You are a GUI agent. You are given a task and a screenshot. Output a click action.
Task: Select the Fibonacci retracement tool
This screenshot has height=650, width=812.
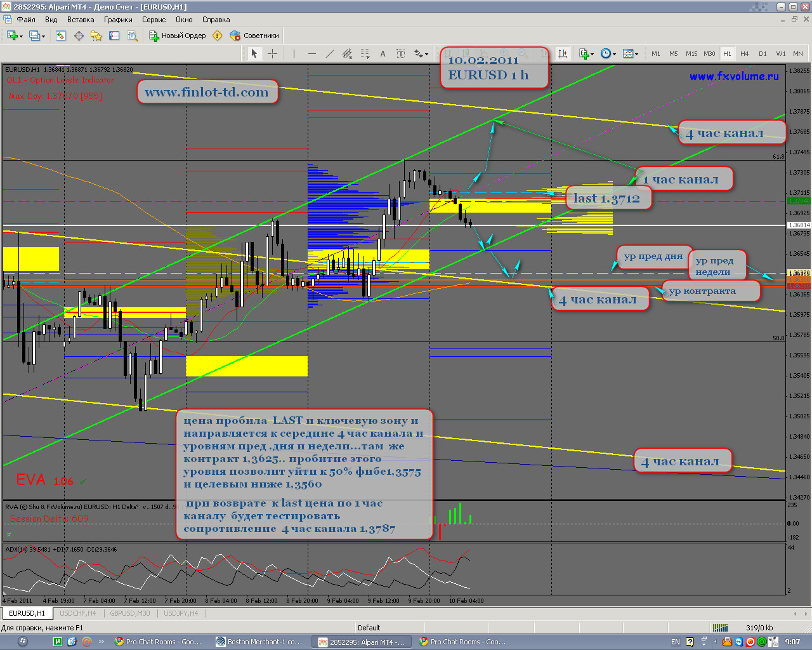(365, 54)
